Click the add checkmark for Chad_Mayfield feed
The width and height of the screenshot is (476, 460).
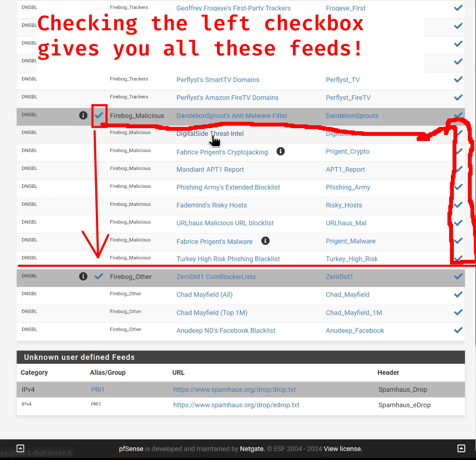(458, 294)
